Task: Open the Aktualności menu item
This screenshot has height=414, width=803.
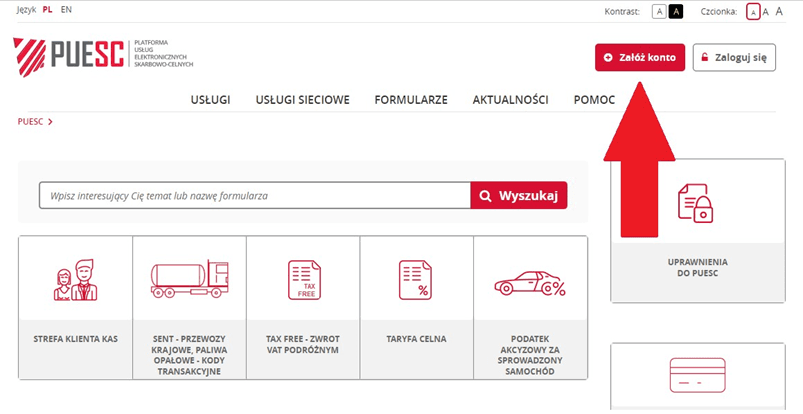Action: 510,99
